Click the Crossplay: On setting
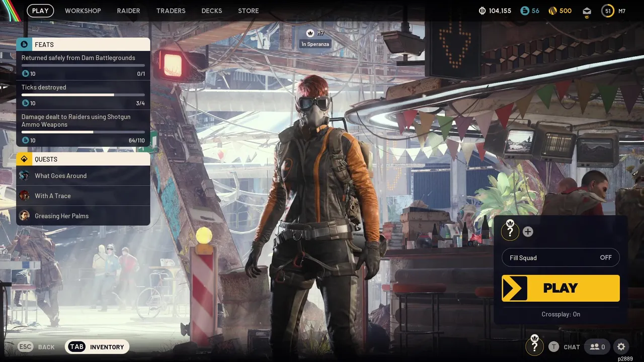 pos(560,314)
